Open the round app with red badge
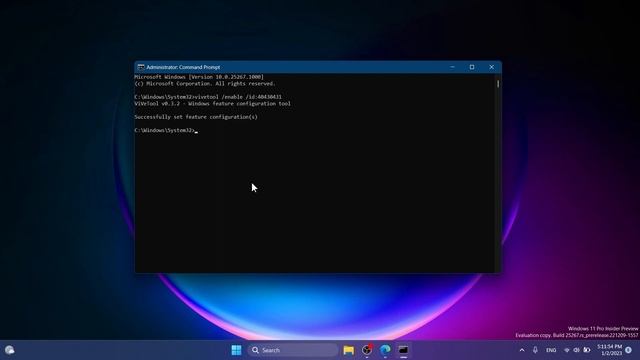Viewport: 640px width, 360px height. (x=367, y=350)
